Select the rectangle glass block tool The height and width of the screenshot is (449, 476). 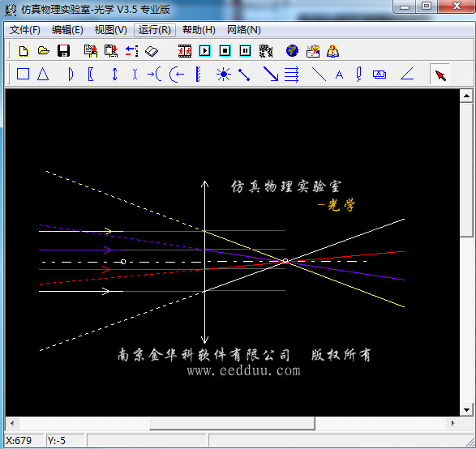(x=23, y=74)
